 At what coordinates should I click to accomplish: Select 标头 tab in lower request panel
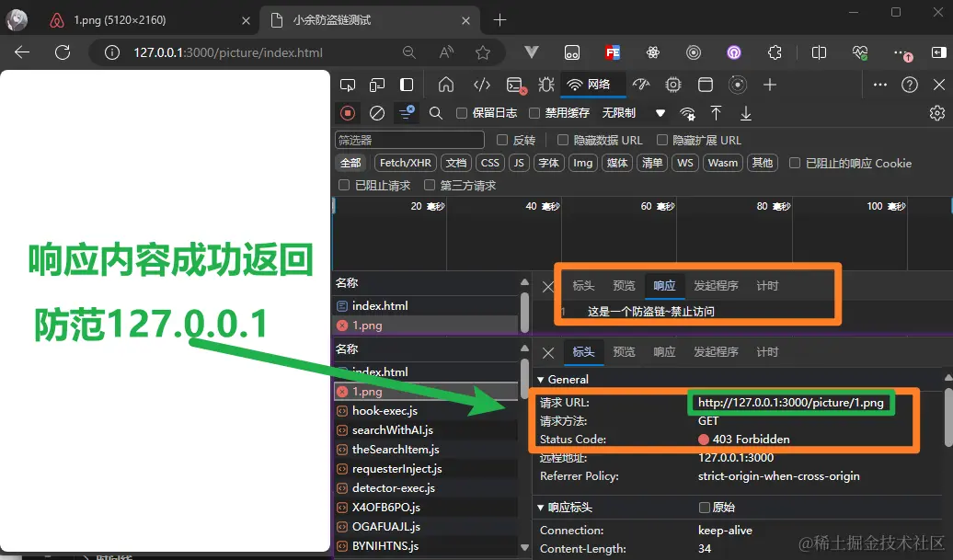click(583, 352)
